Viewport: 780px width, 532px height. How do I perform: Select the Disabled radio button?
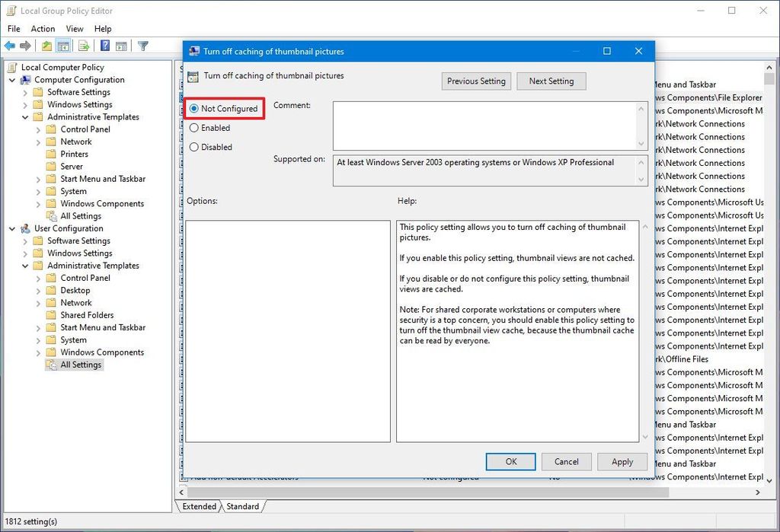[x=195, y=147]
